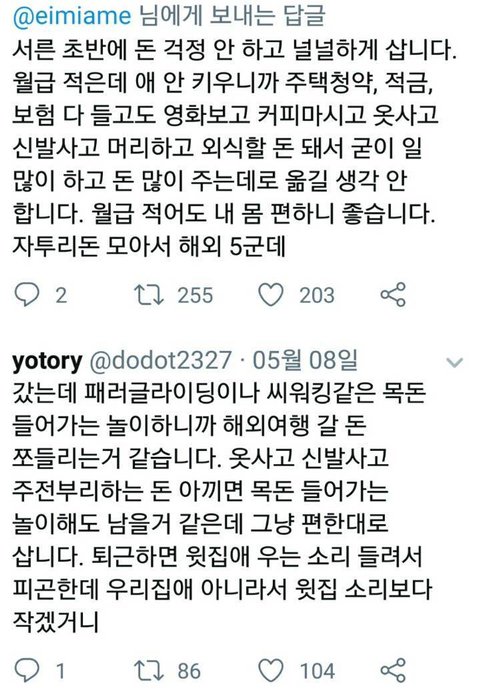The image size is (480, 696).
Task: View the reply count 2 on first tweet
Action: pyautogui.click(x=61, y=296)
